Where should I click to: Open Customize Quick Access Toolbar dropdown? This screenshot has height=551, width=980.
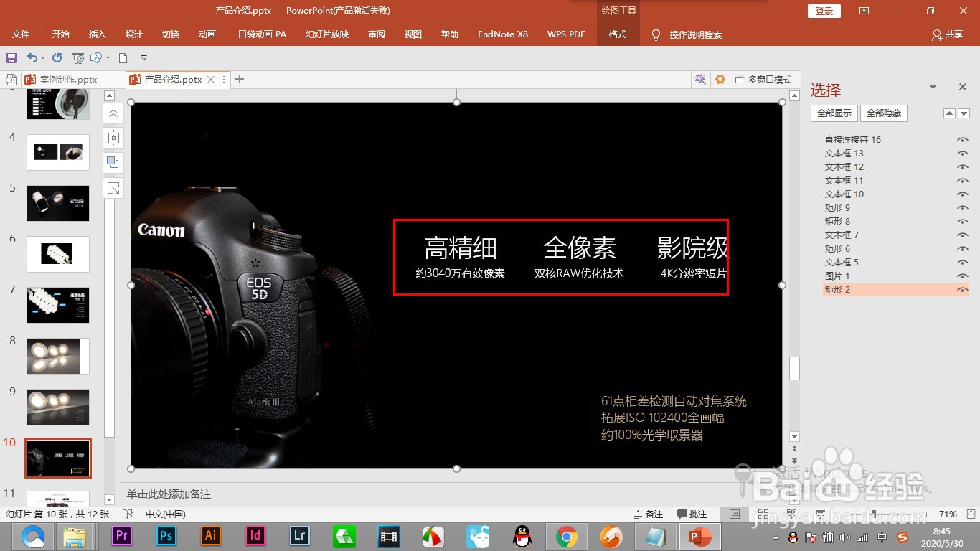(x=143, y=58)
